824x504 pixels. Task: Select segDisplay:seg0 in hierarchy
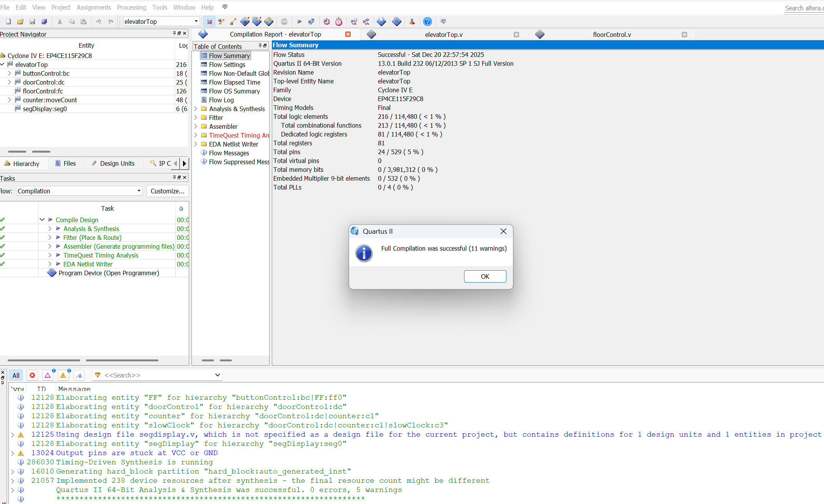click(45, 109)
